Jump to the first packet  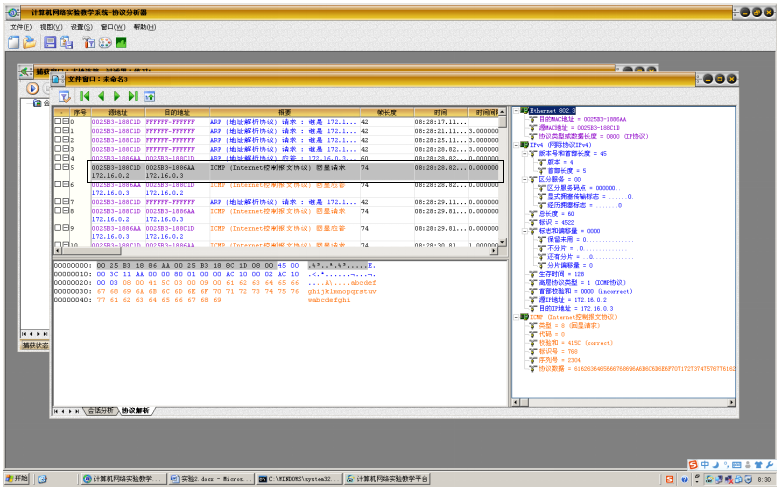85,96
